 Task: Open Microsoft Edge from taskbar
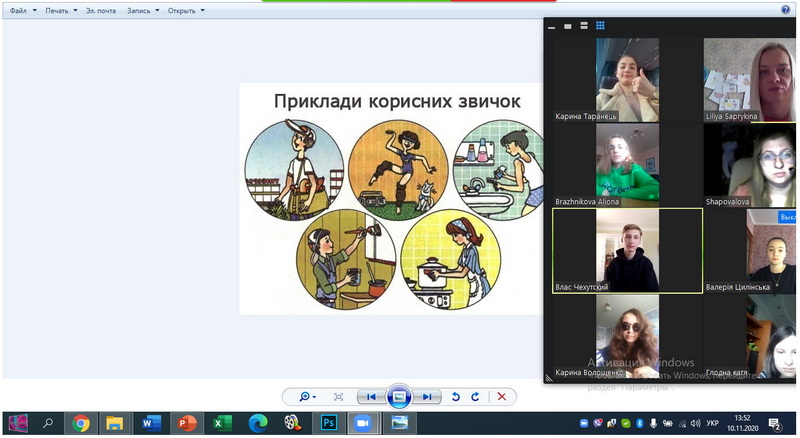point(258,423)
